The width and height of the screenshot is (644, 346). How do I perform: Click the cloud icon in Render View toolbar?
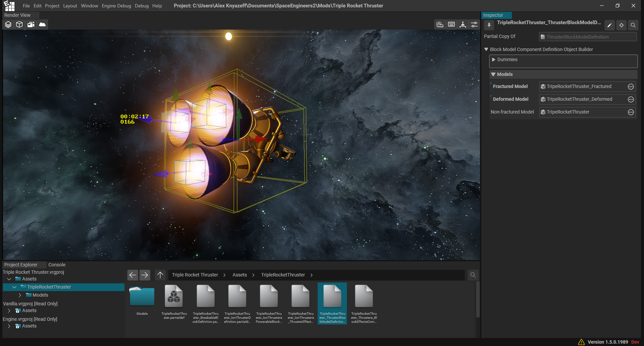[x=42, y=25]
